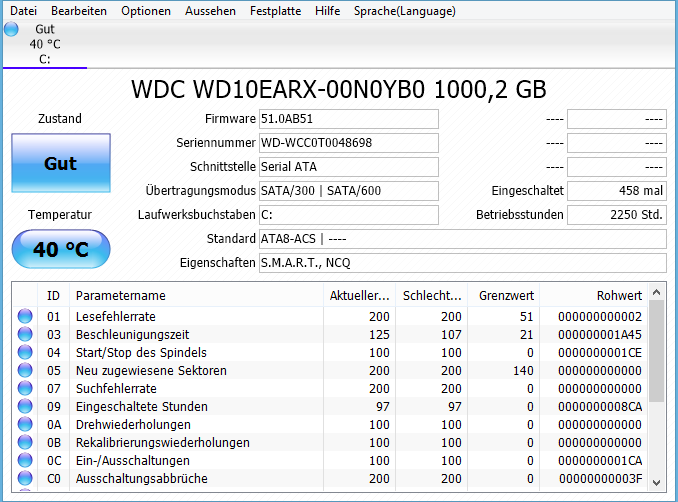Click raw value 00000000003F

(600, 479)
